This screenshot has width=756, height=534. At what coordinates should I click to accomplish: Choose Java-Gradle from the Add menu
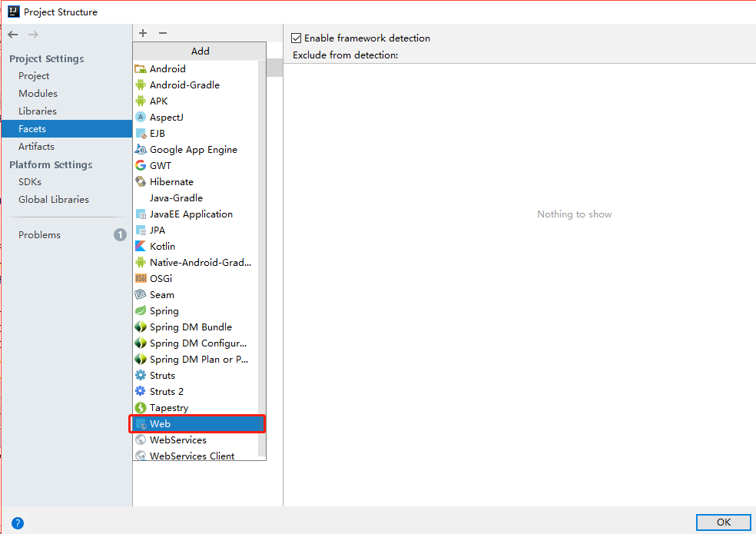[x=197, y=197]
